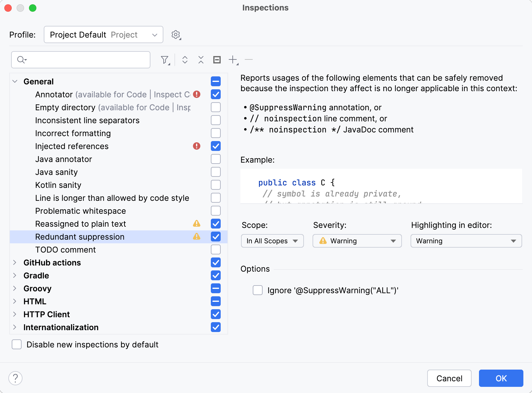Click the warning badge beside Redundant suppression
The height and width of the screenshot is (393, 532).
click(197, 237)
